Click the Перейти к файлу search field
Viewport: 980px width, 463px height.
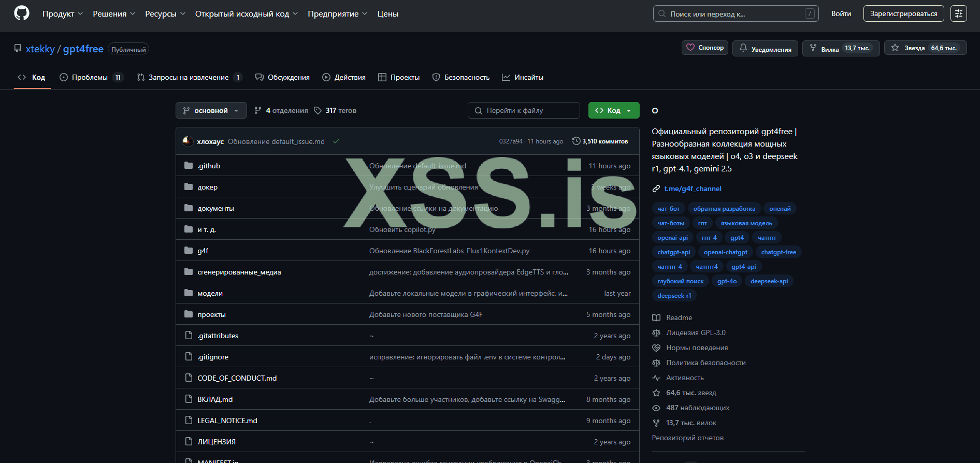(x=523, y=110)
